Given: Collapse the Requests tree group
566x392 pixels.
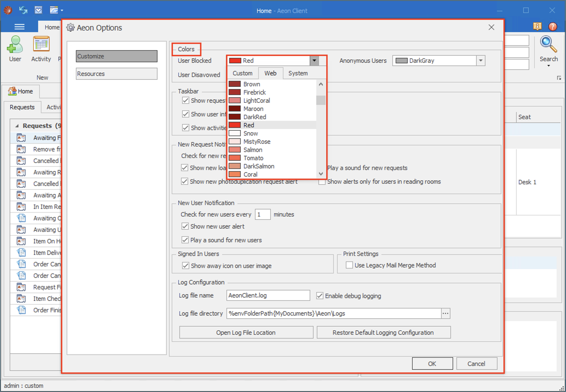Looking at the screenshot, I should point(17,126).
